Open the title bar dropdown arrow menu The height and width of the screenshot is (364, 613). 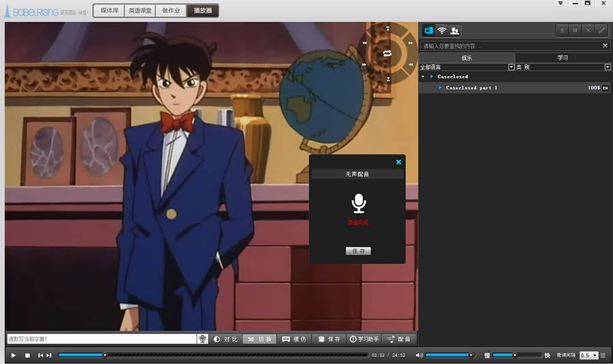coord(561,3)
